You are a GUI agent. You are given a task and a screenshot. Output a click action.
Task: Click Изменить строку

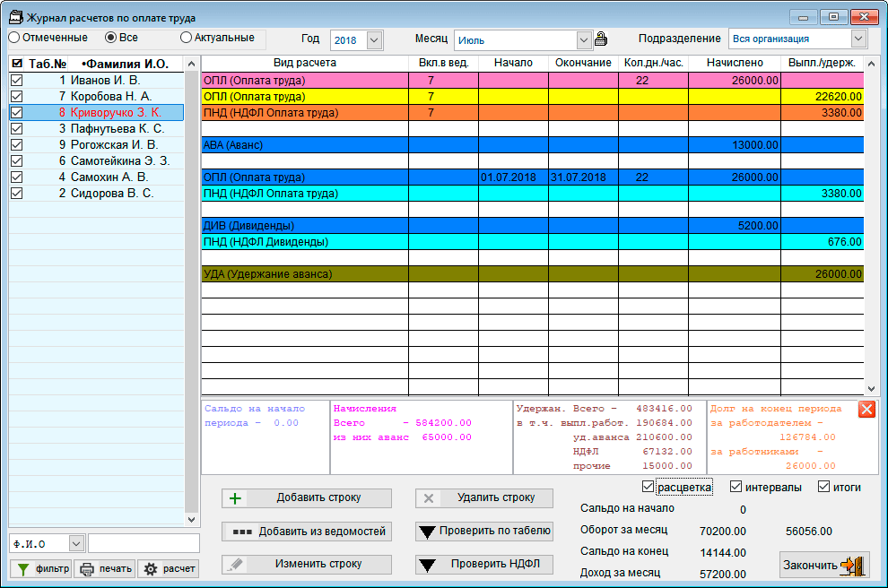coord(307,564)
